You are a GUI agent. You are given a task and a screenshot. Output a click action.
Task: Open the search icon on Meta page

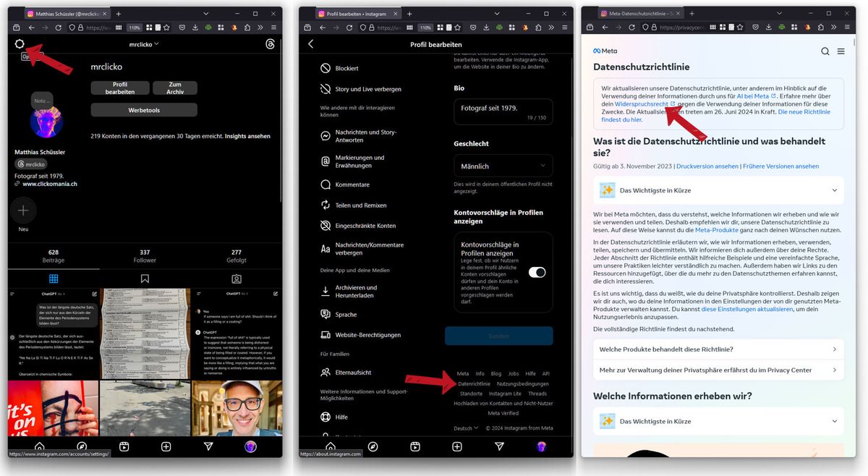point(825,51)
